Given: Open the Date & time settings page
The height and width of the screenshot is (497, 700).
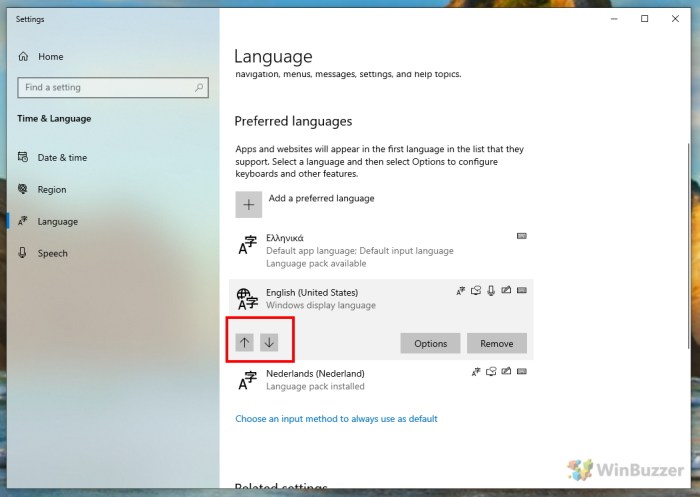Looking at the screenshot, I should coord(62,158).
